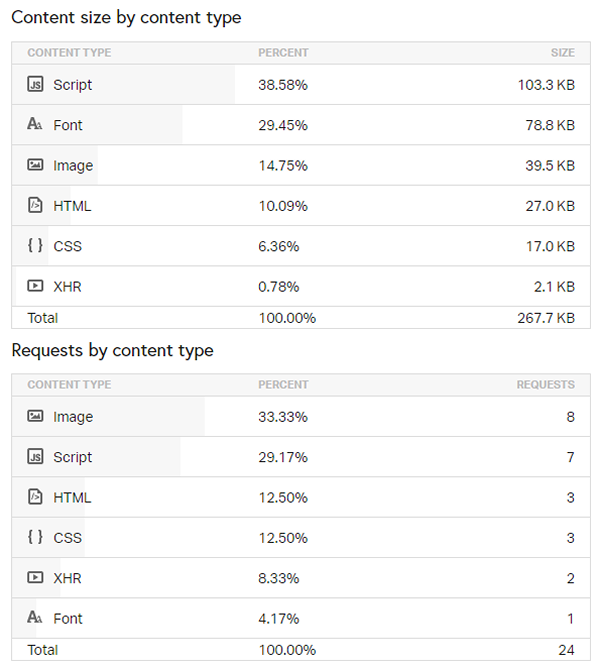Click the SIZE column header
Image resolution: width=600 pixels, height=668 pixels.
(x=562, y=52)
